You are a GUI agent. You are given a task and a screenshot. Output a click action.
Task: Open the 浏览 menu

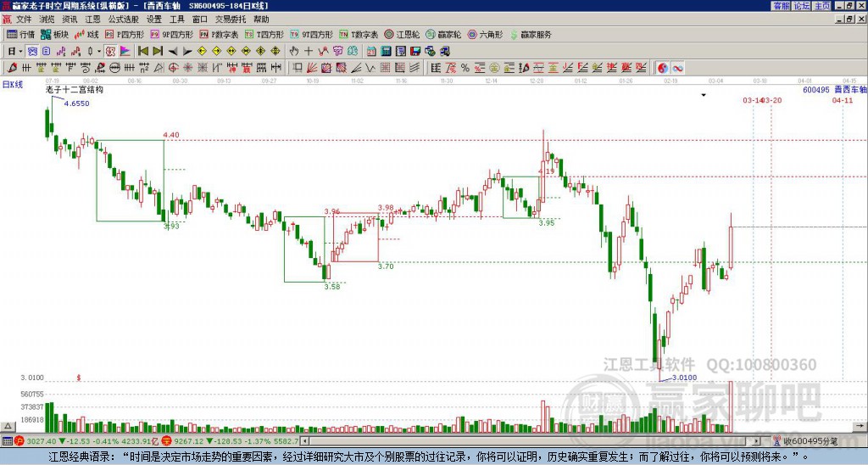pyautogui.click(x=47, y=20)
